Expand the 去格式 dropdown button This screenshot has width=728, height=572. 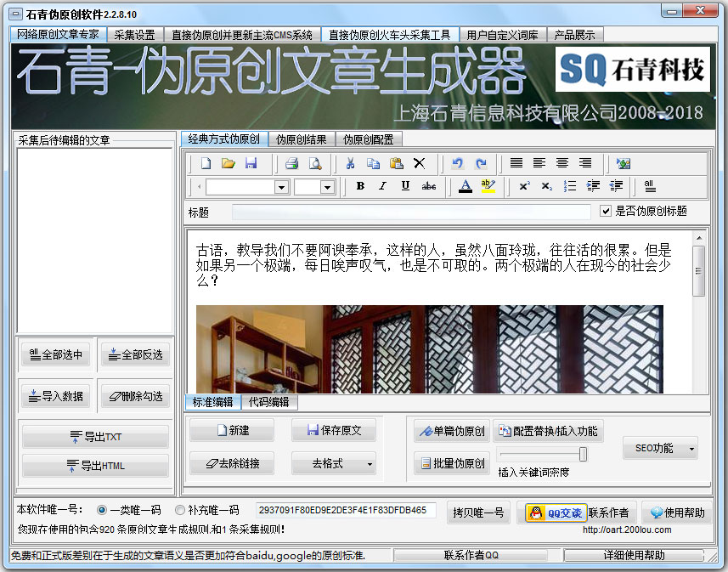370,464
